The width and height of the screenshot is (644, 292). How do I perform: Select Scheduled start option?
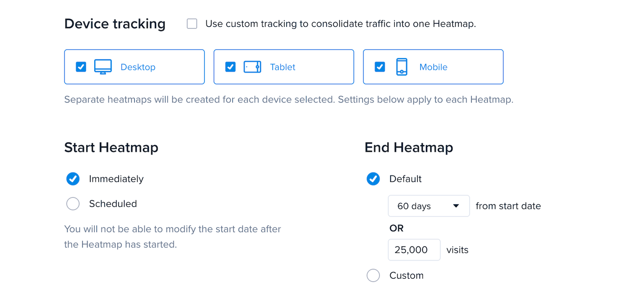pos(73,204)
